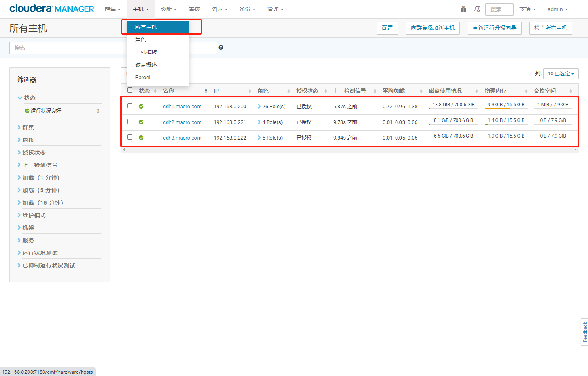Select 磁盘概述 menu entry
Image resolution: width=588 pixels, height=376 pixels.
158,65
